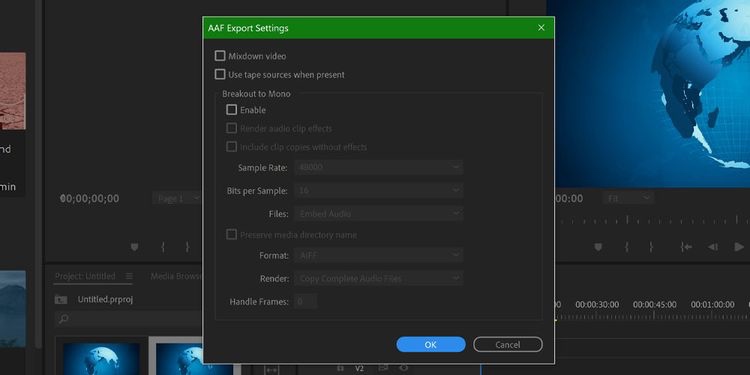
Task: Click the Go to In icon in Program monitor
Action: click(686, 247)
